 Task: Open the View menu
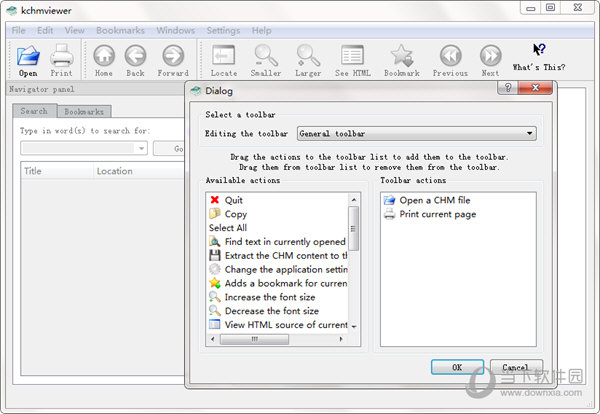(x=75, y=31)
